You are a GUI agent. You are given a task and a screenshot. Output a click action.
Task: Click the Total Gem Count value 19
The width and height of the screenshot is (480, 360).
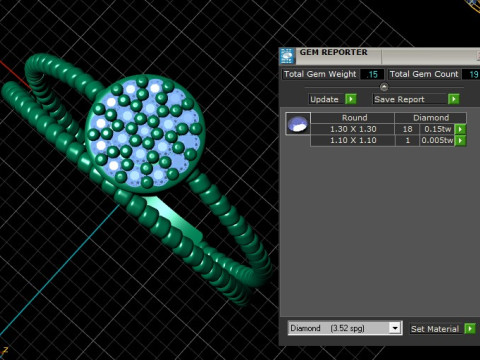472,74
